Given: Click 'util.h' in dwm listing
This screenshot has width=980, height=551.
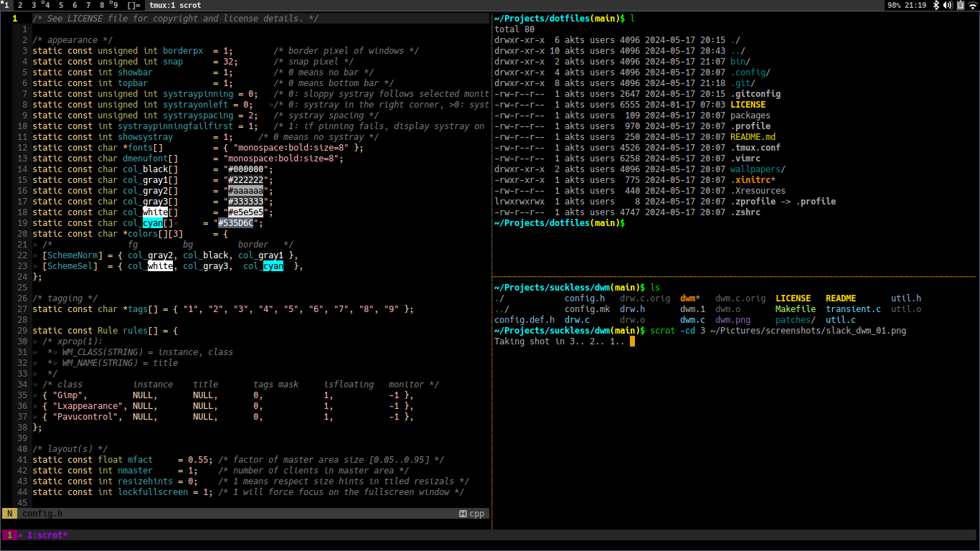Looking at the screenshot, I should [x=906, y=298].
